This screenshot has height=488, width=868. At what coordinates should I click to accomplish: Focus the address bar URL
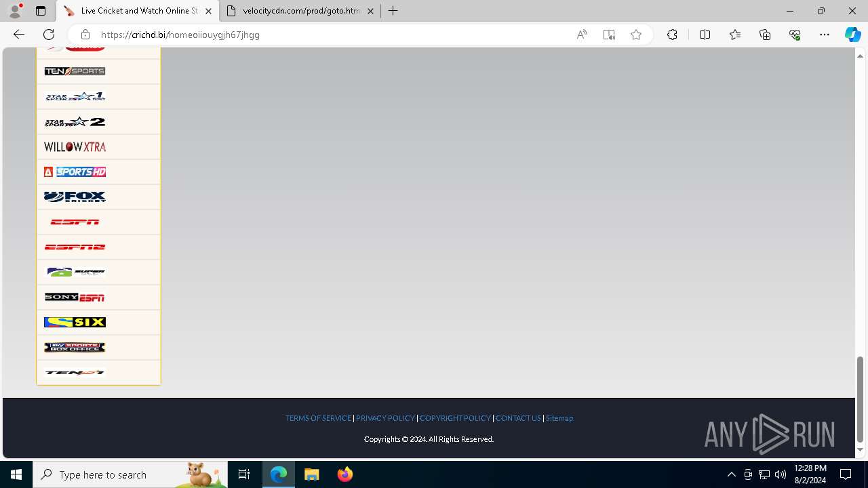click(180, 35)
